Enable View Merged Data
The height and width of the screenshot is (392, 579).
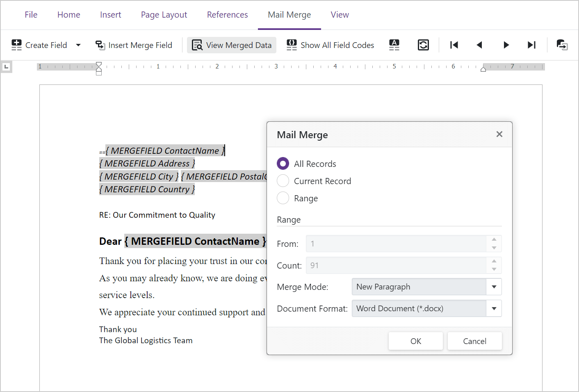tap(231, 45)
